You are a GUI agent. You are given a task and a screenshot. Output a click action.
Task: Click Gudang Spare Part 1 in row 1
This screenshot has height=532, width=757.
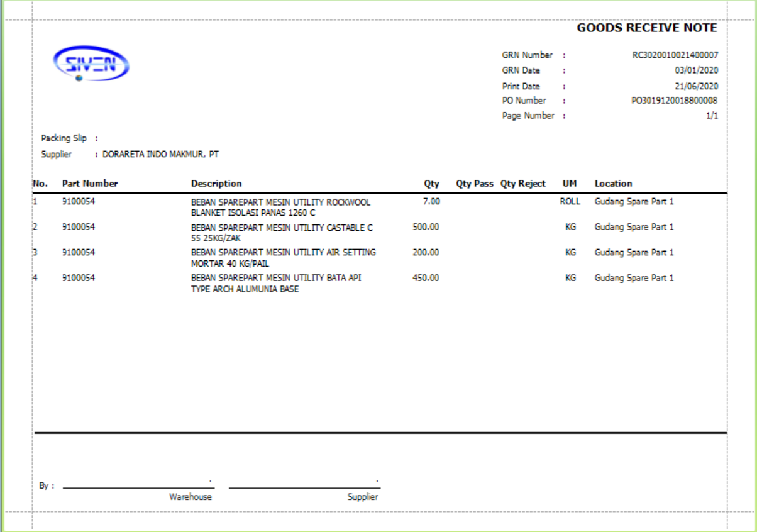click(634, 202)
